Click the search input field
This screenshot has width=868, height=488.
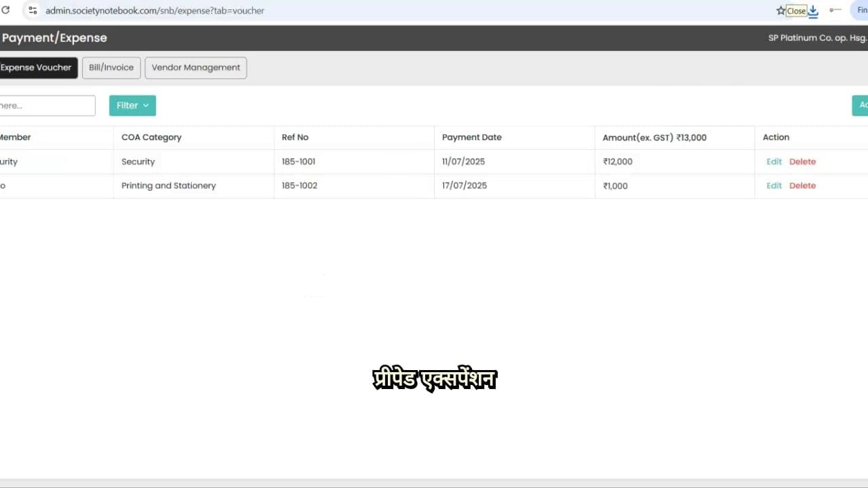point(46,106)
